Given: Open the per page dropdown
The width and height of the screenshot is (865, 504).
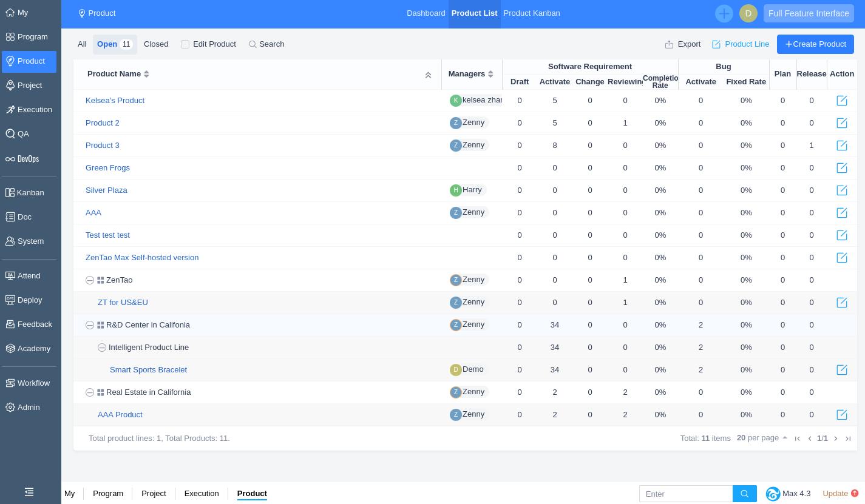Looking at the screenshot, I should tap(762, 438).
